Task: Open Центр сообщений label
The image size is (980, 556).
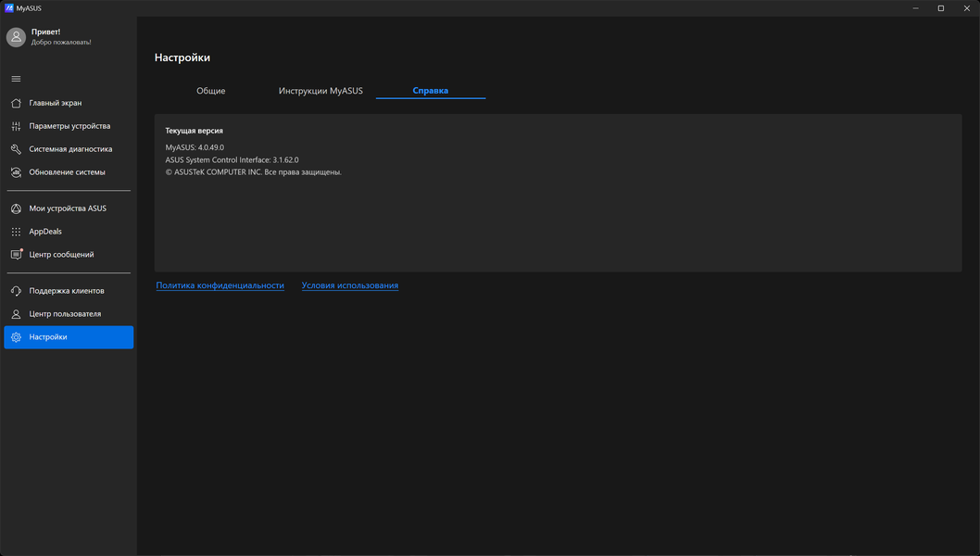Action: pos(61,255)
